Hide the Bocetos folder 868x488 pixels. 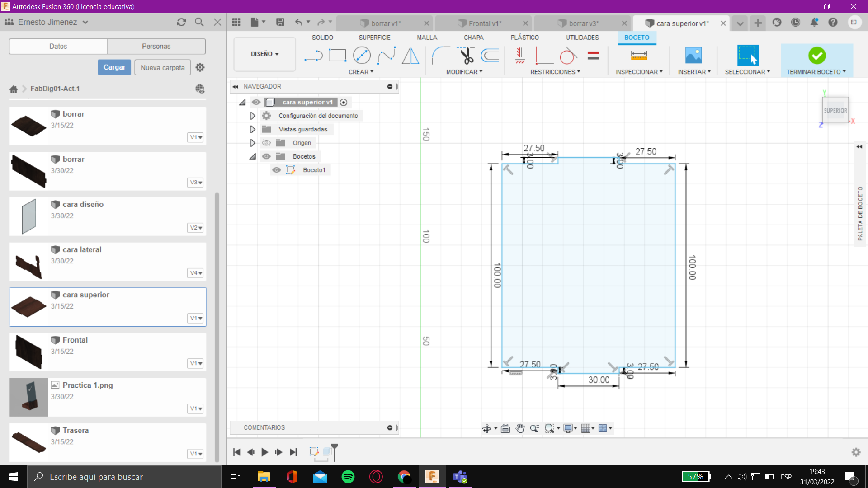click(266, 156)
